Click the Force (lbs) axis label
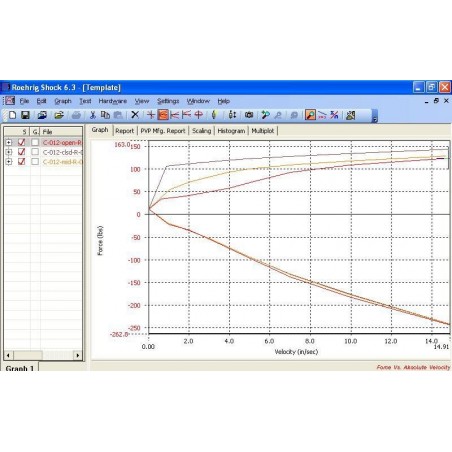Screen dimensions: 452x452 point(100,241)
